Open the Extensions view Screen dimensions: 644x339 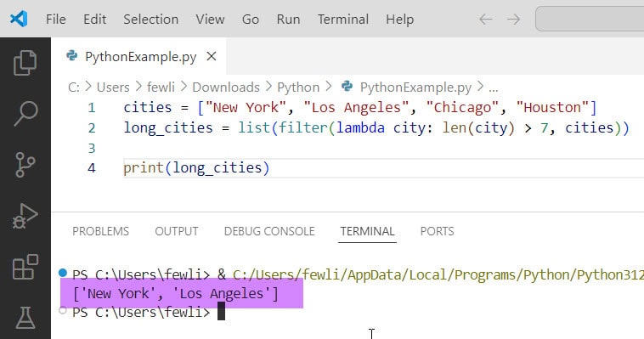click(x=25, y=267)
